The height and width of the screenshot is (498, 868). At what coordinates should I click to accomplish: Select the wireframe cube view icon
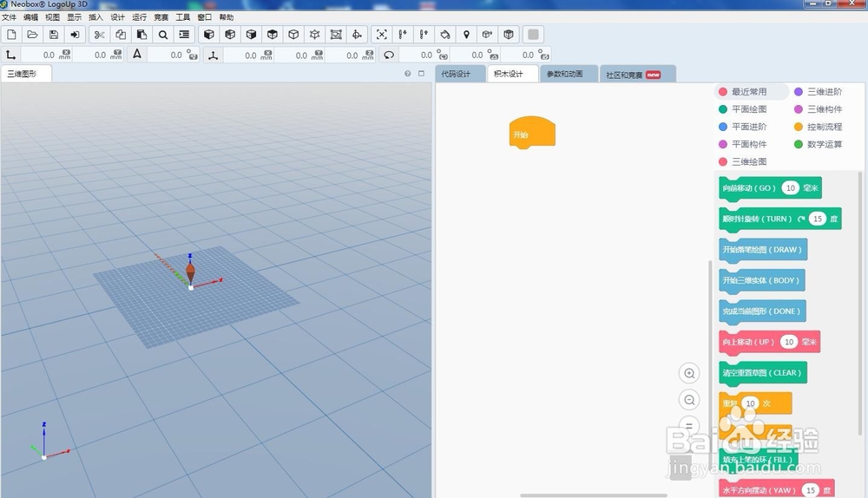[x=293, y=35]
